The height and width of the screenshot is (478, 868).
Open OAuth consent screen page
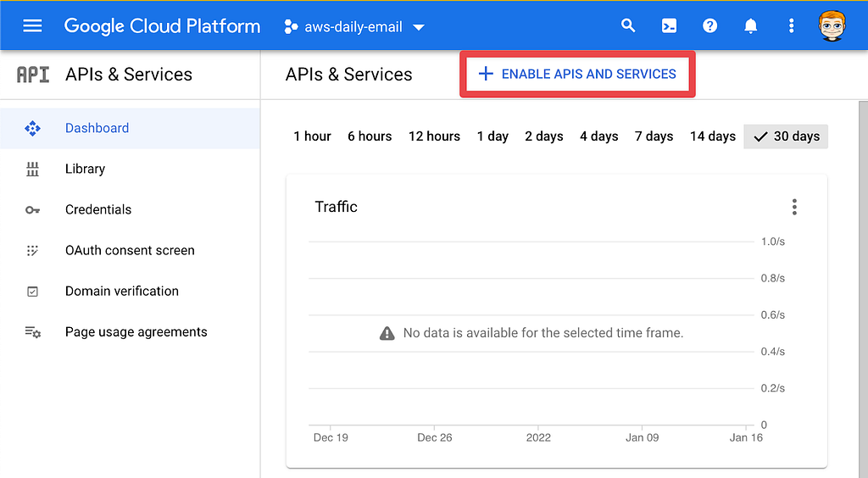point(130,251)
